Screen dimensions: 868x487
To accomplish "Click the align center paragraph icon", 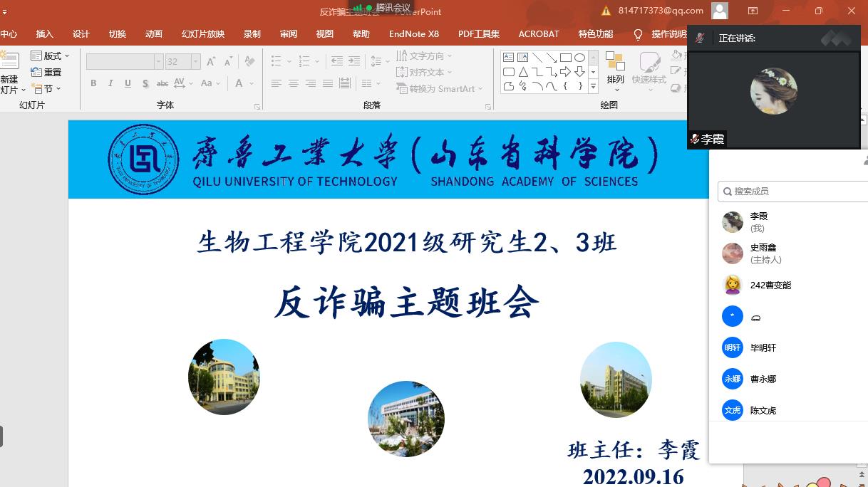I will 294,83.
